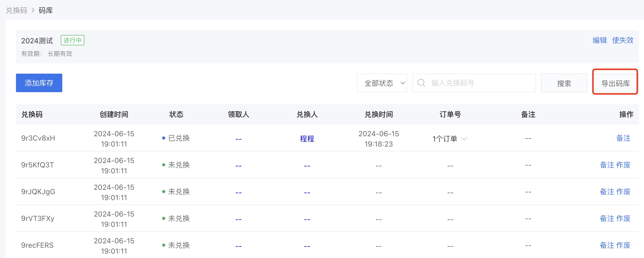644x258 pixels.
Task: Click the 添加库存 button
Action: [x=39, y=83]
